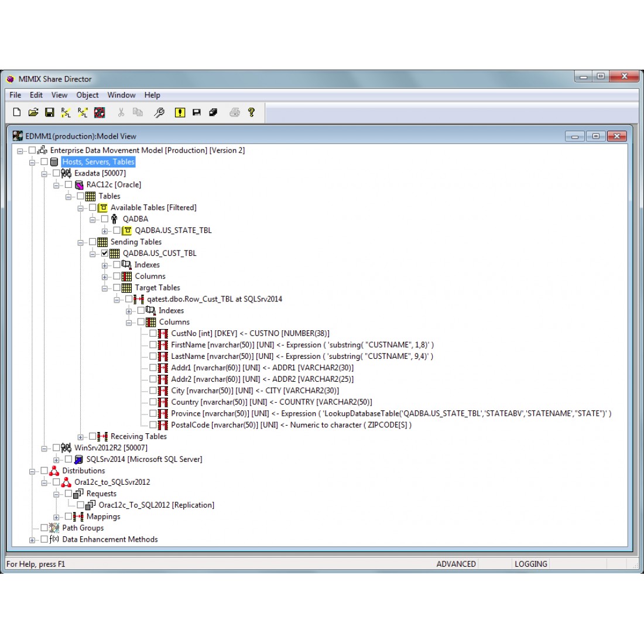The width and height of the screenshot is (644, 644).
Task: Expand the Data Enhancement Methods node
Action: tap(32, 540)
